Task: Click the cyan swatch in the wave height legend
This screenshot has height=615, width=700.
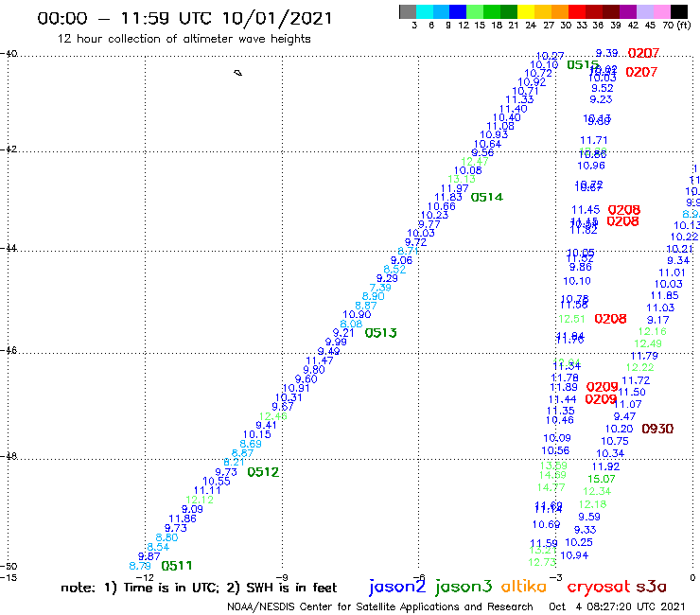Action: coord(425,11)
